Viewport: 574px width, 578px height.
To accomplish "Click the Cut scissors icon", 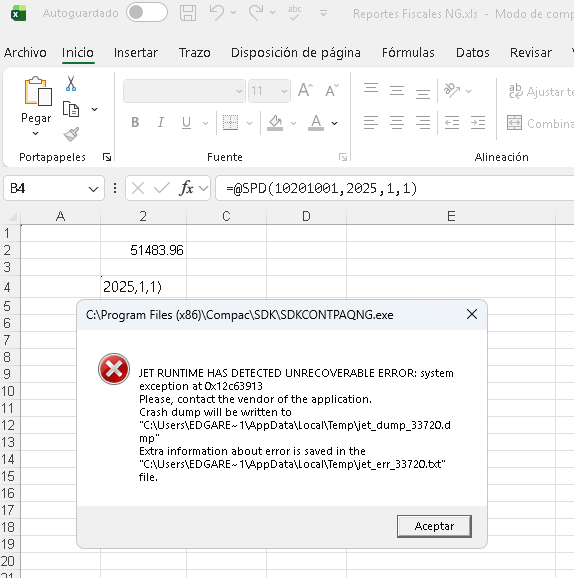I will click(71, 84).
